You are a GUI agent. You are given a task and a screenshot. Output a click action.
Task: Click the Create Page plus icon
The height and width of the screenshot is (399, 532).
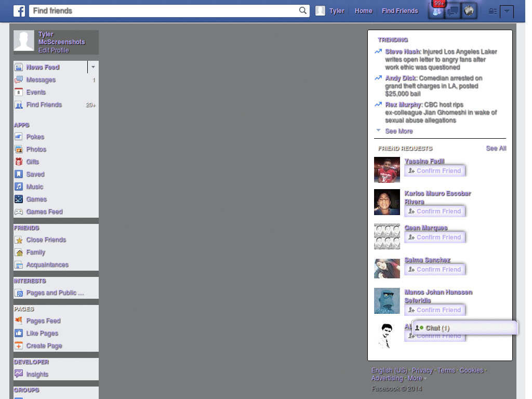tap(19, 345)
